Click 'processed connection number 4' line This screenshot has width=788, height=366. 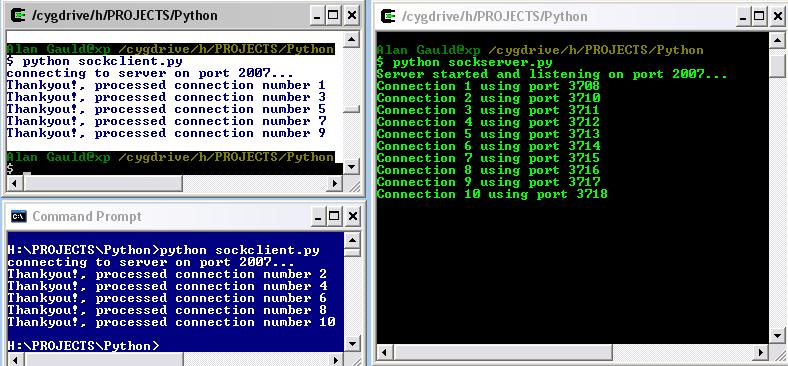point(167,286)
